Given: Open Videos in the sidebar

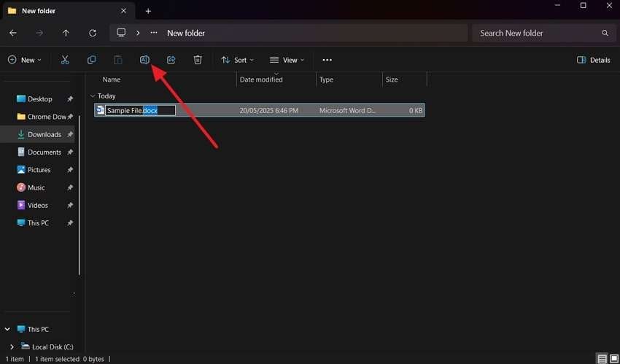Looking at the screenshot, I should pyautogui.click(x=37, y=206).
